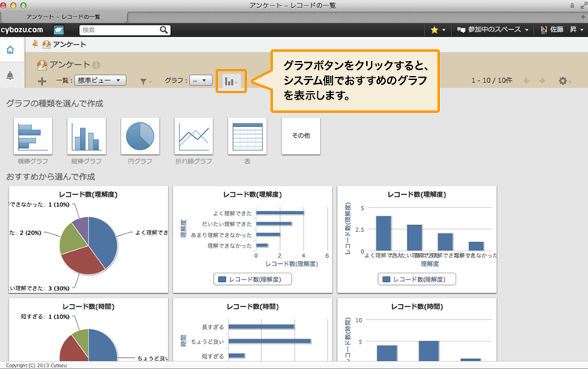
Task: Expand the star favorites menu
Action: point(437,30)
